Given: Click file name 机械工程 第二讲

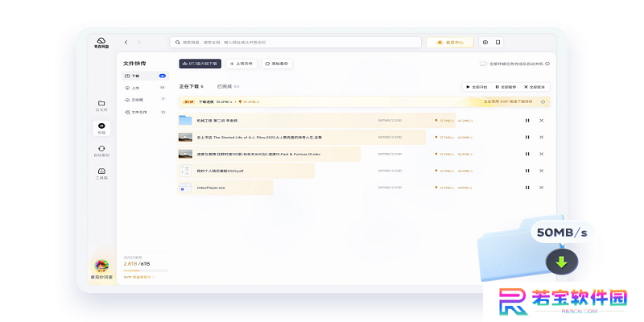Looking at the screenshot, I should [217, 121].
